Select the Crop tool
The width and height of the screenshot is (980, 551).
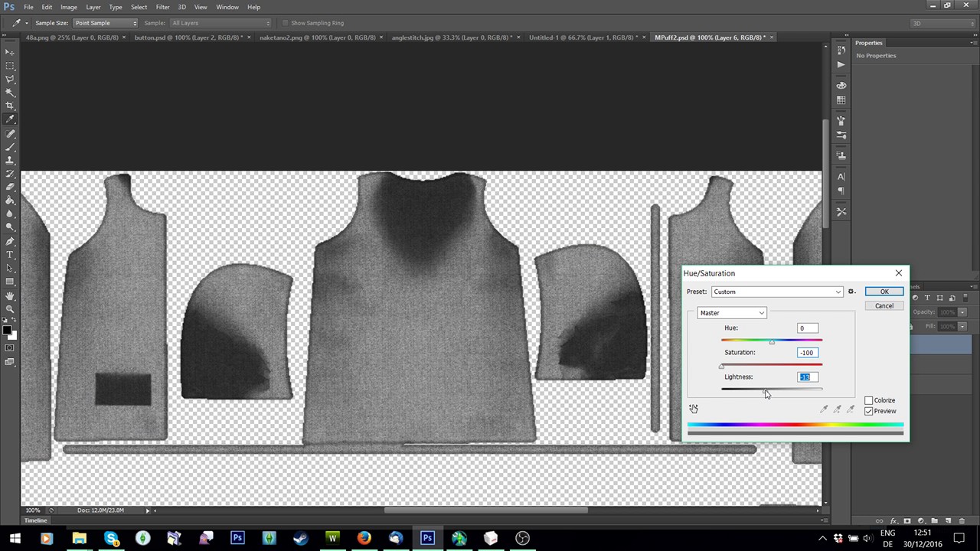[x=10, y=106]
